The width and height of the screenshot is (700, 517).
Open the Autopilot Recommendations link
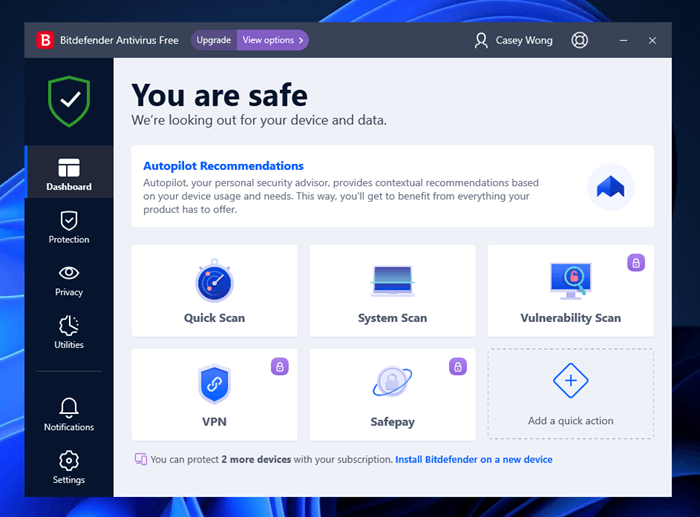(223, 166)
